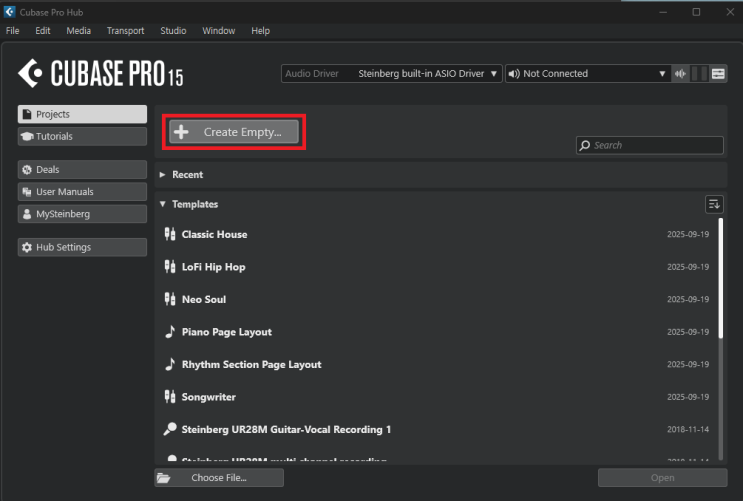
Task: Select Steinberg UR28M Guitar-Vocal Recording 1
Action: 437,429
